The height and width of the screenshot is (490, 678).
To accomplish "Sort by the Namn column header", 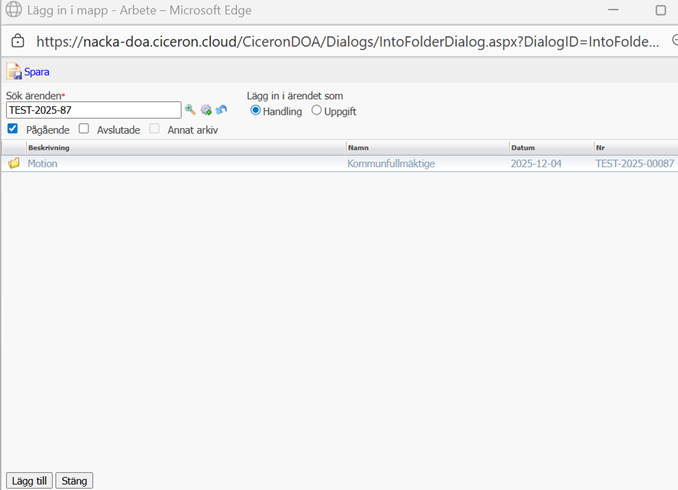I will tap(358, 148).
